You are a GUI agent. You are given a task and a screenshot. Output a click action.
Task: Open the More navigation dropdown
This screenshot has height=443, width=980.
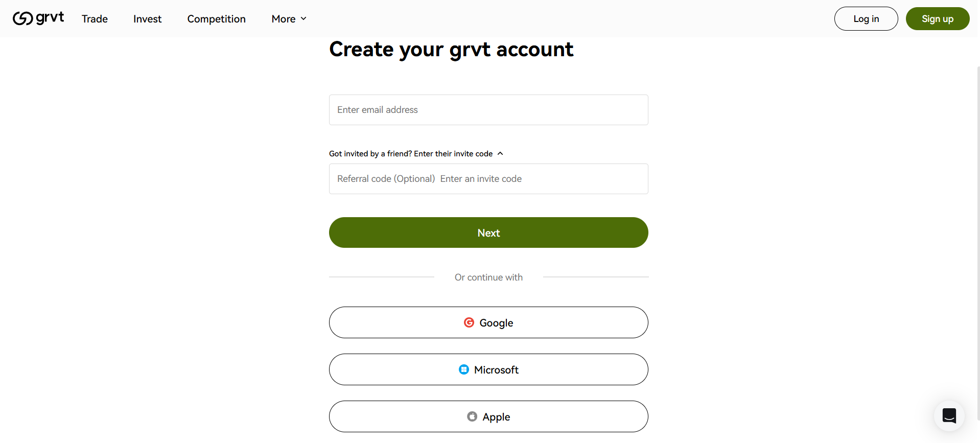tap(288, 19)
